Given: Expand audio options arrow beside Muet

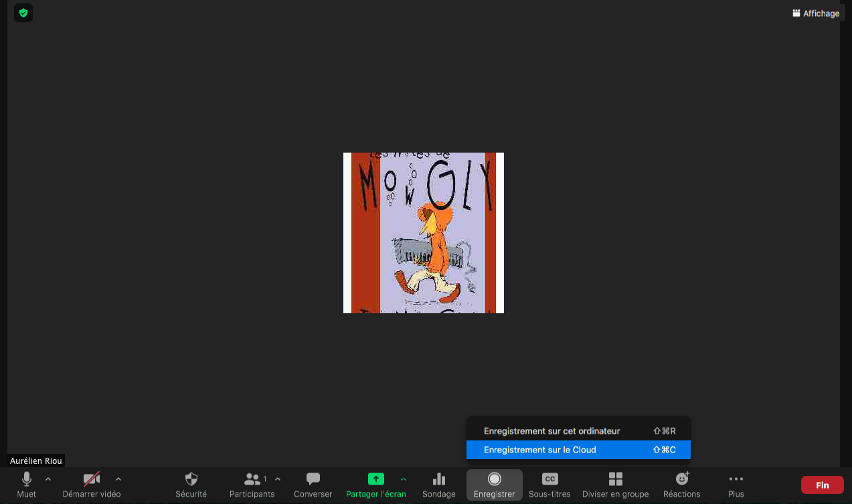Looking at the screenshot, I should 48,479.
